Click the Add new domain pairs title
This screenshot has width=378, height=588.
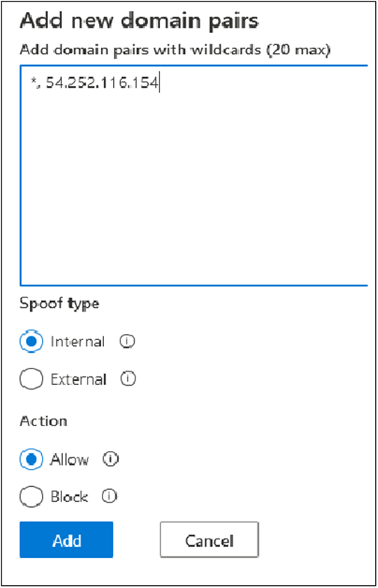pyautogui.click(x=139, y=21)
